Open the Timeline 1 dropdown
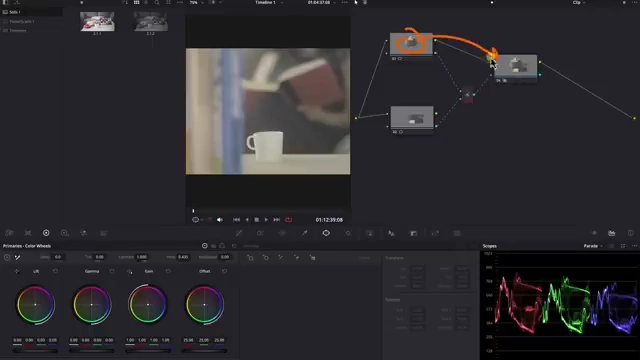This screenshot has width=640, height=360. tap(269, 2)
